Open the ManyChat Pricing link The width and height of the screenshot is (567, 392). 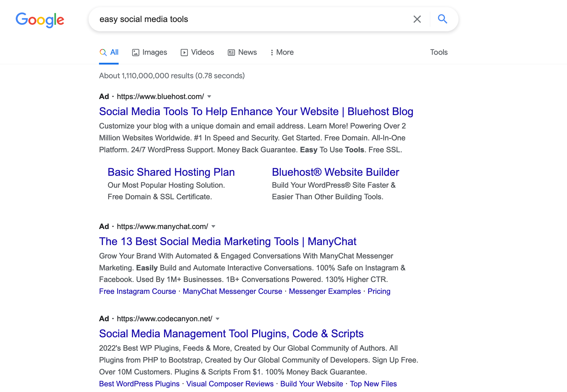(379, 291)
